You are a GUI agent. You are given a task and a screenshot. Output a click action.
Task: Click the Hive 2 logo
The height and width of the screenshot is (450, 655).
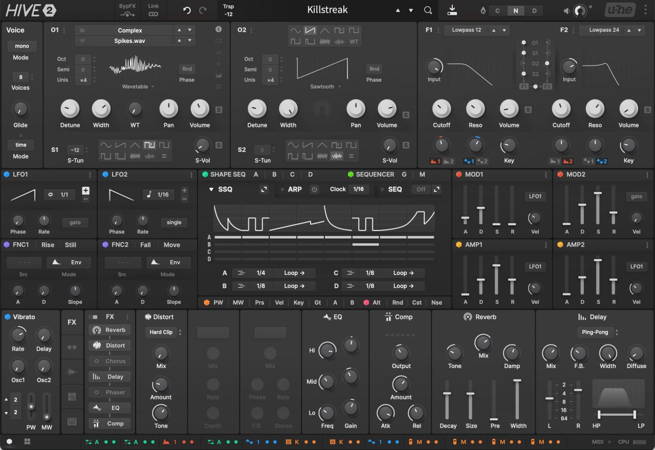[28, 10]
